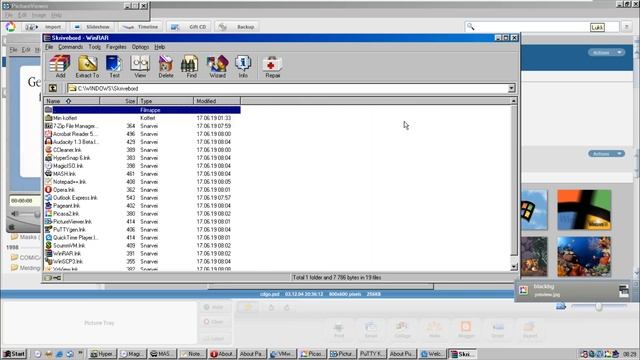
Task: Open the upper Actions dropdown in Picasa
Action: 606,53
